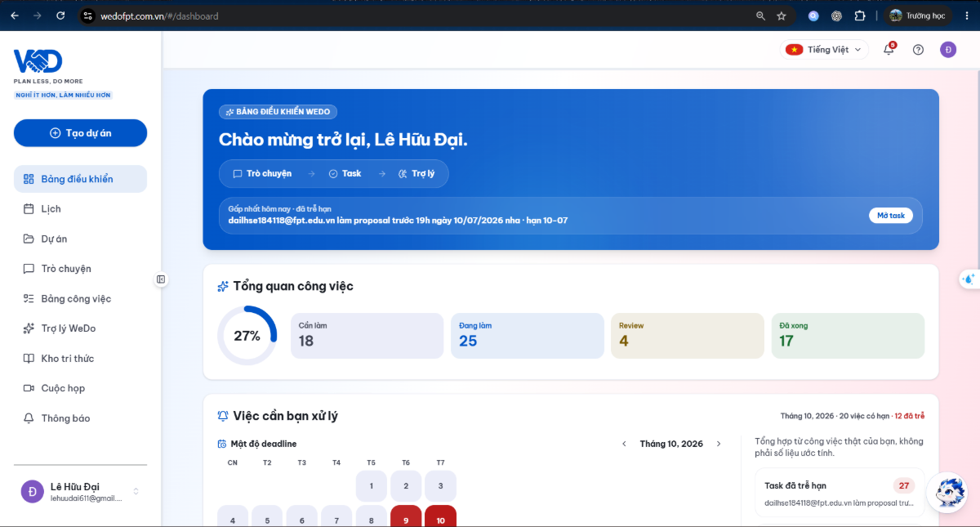
Task: Open the mascot chat bubble in the corner
Action: point(947,494)
